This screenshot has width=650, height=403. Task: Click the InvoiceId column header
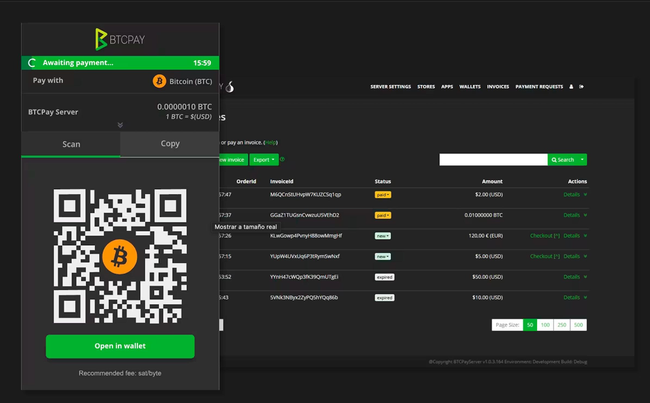pyautogui.click(x=281, y=182)
